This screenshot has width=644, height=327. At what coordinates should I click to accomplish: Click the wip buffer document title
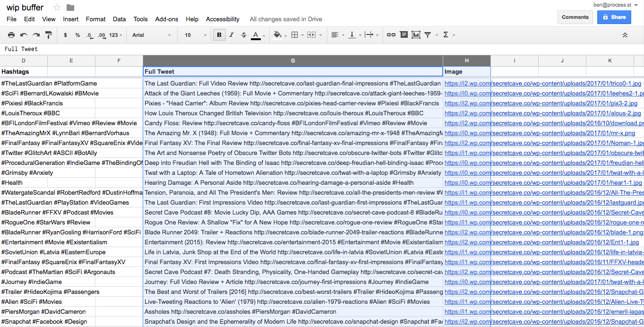[25, 8]
